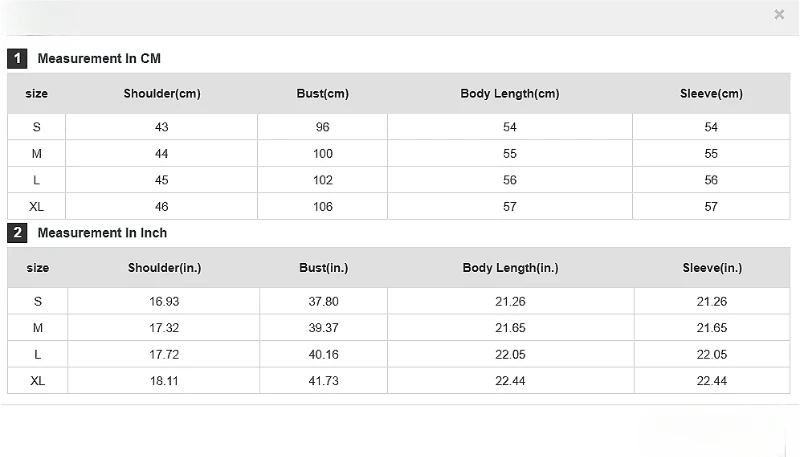The height and width of the screenshot is (457, 800).
Task: Click the Shoulder(in.) column header
Action: point(164,268)
